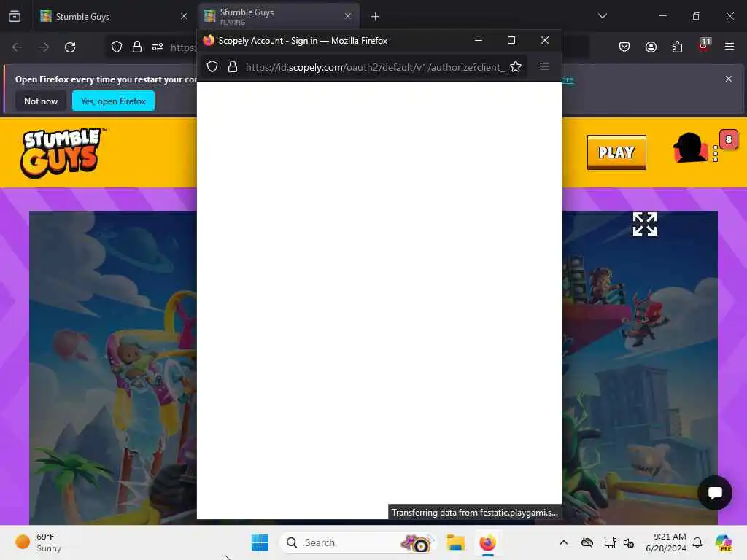Open the notifications bell icon

pyautogui.click(x=697, y=542)
